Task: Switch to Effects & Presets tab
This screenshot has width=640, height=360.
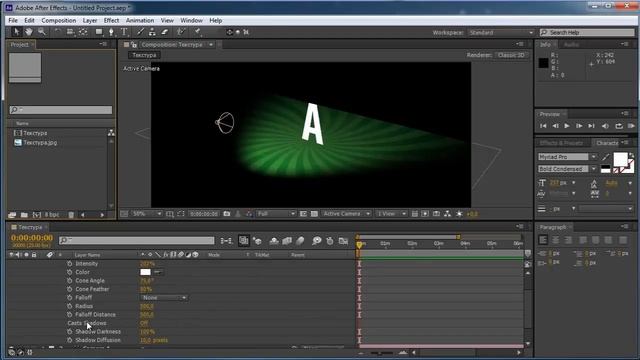Action: tap(561, 143)
